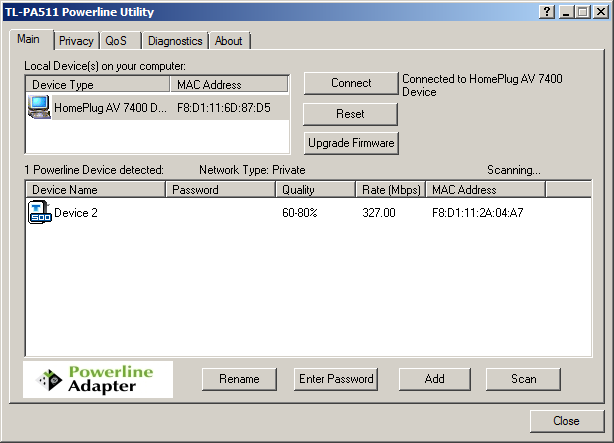Image resolution: width=614 pixels, height=443 pixels.
Task: Click the Rename button
Action: (x=239, y=379)
